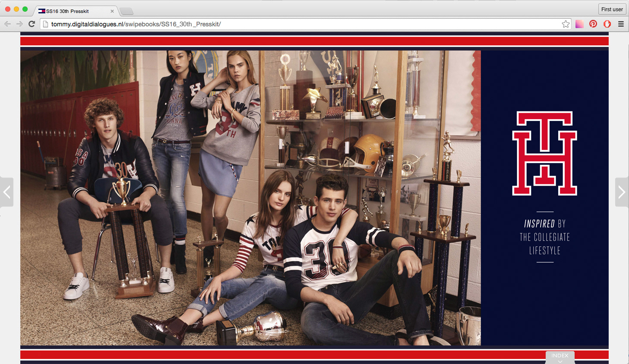Open a new browser tab
The height and width of the screenshot is (364, 629).
click(126, 11)
